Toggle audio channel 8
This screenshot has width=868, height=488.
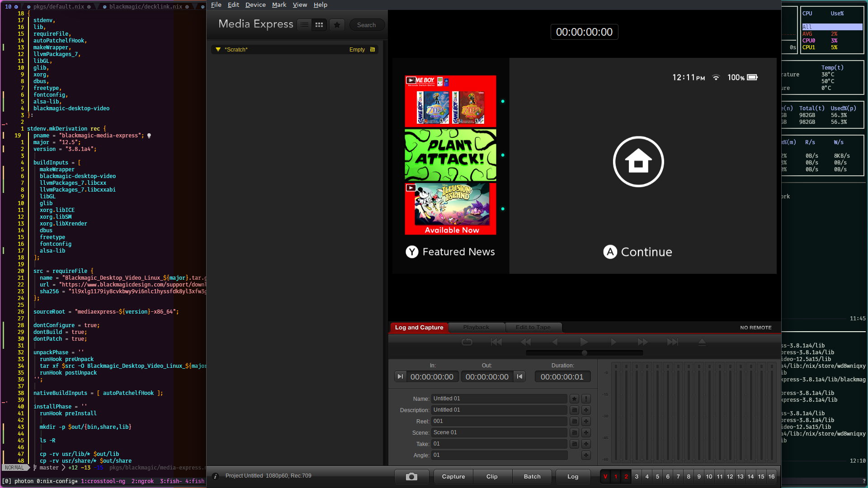click(689, 477)
